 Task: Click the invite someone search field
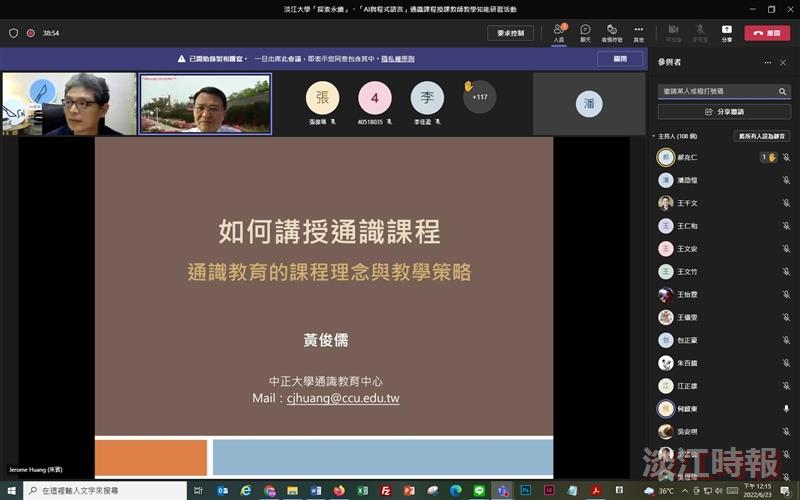point(724,91)
